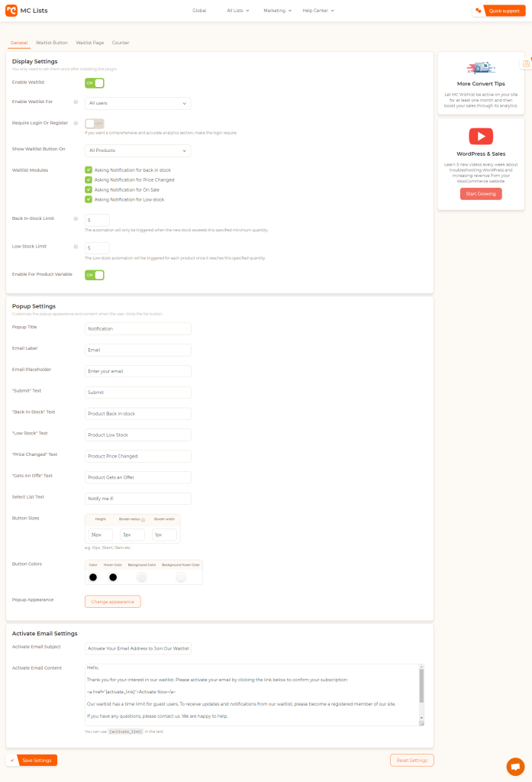
Task: Open the Background Color swatch
Action: tap(142, 577)
